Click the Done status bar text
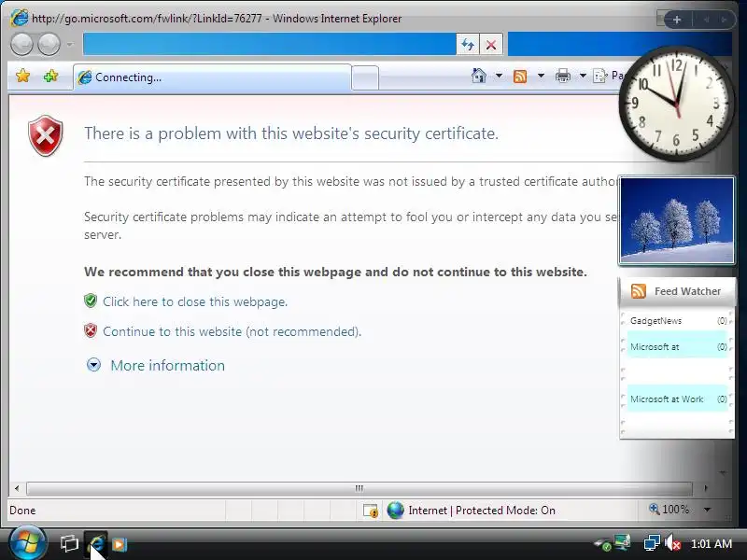 22,511
